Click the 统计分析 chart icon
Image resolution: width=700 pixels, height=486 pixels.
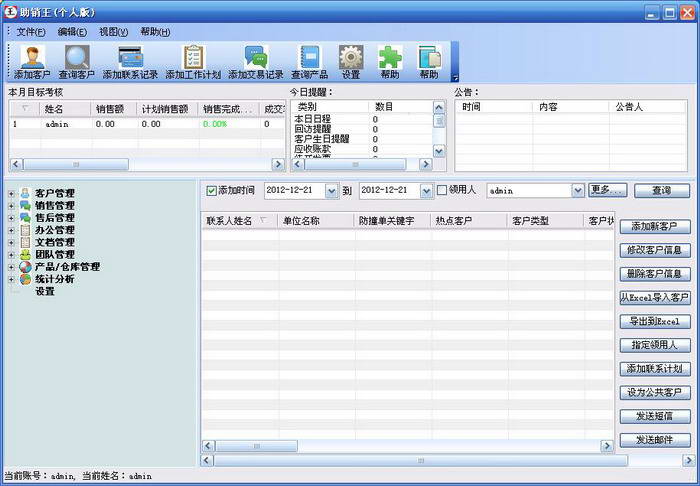tap(25, 279)
